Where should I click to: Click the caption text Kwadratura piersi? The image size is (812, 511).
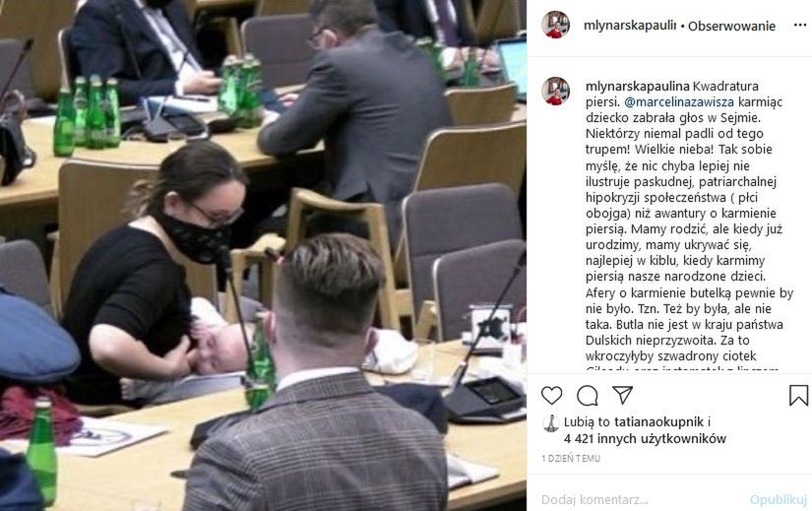[665, 94]
